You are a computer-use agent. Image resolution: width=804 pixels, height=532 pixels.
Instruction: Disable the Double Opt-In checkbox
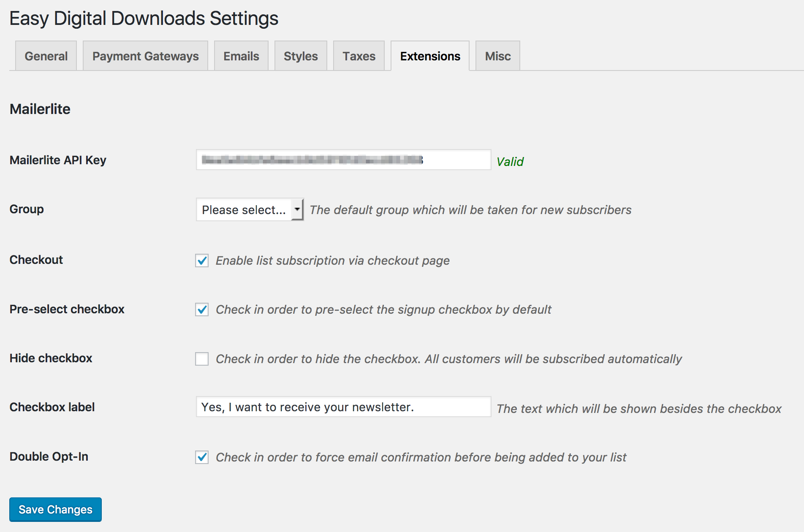tap(202, 457)
